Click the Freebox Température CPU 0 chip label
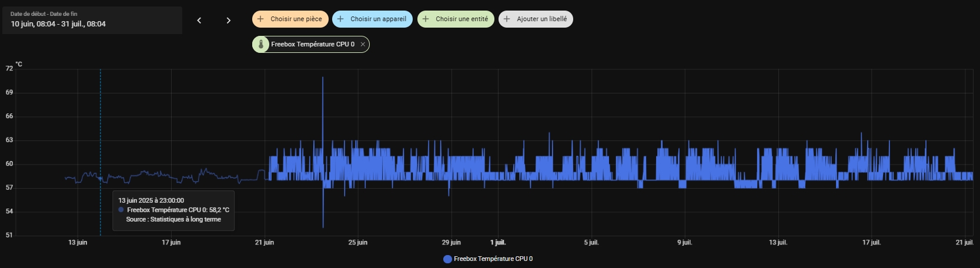Image resolution: width=980 pixels, height=268 pixels. tap(313, 44)
